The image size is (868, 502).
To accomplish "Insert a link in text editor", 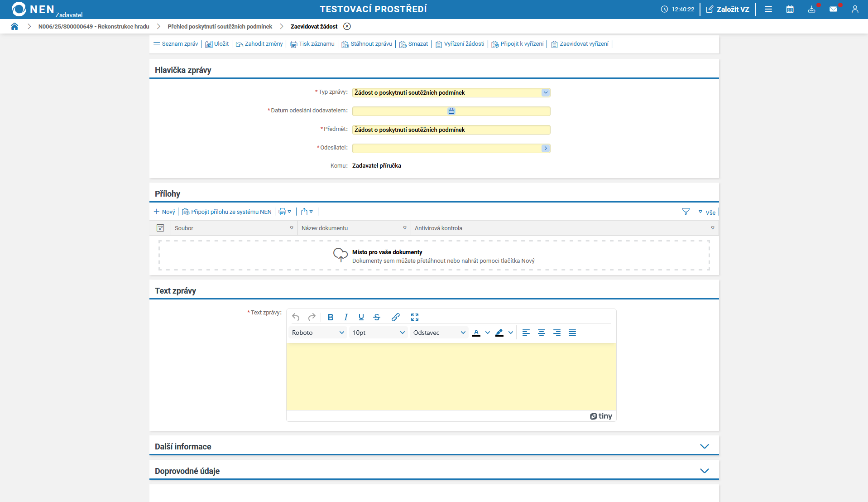I will [395, 317].
